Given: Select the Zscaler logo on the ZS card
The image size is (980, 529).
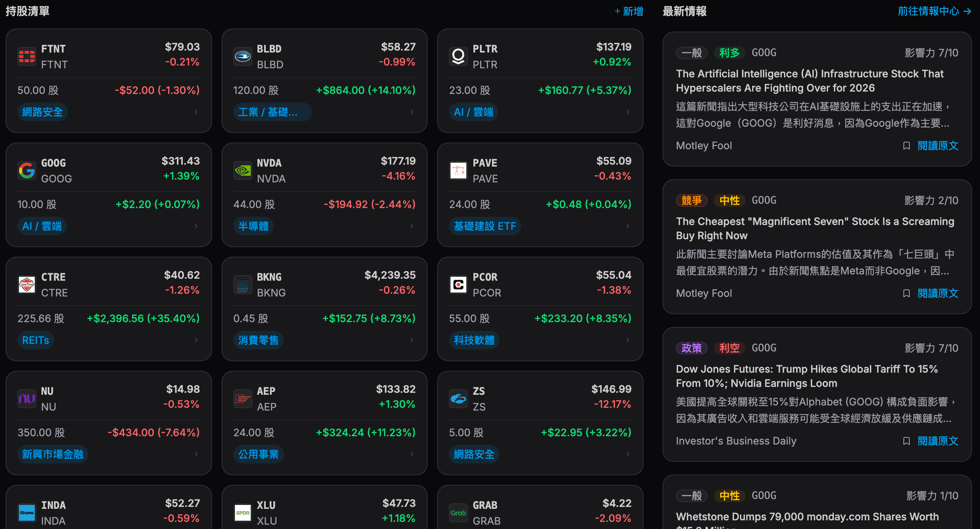Looking at the screenshot, I should point(458,399).
